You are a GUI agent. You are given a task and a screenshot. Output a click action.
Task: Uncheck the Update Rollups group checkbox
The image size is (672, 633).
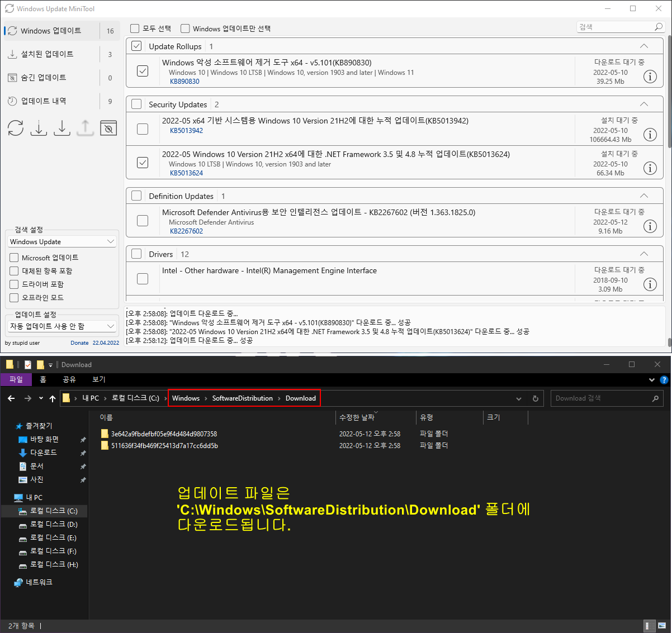tap(136, 46)
